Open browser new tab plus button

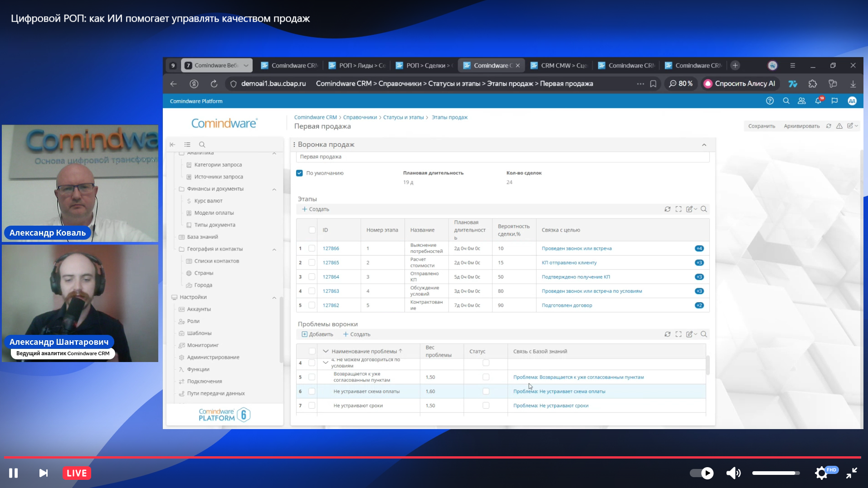735,66
